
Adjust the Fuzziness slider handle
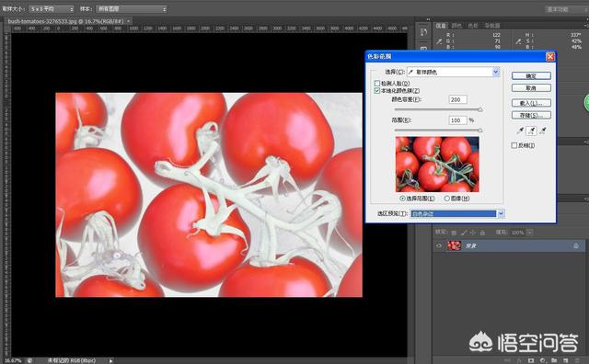pos(479,109)
